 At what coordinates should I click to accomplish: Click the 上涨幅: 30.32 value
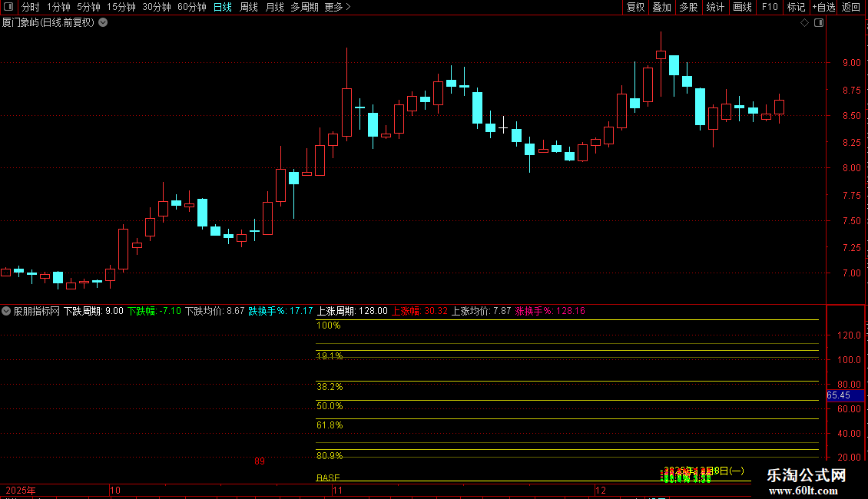[x=419, y=311]
